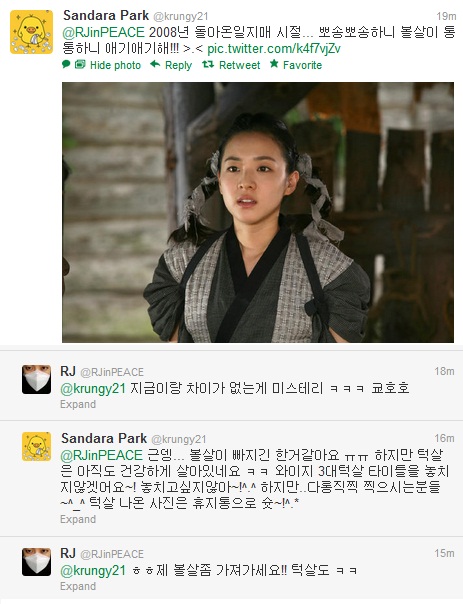The image size is (463, 604).
Task: Expand the 15m reply from RJ
Action: point(78,586)
